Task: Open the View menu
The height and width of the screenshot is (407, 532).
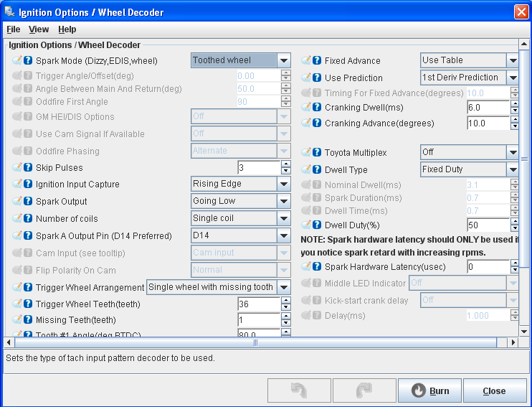Action: point(39,29)
